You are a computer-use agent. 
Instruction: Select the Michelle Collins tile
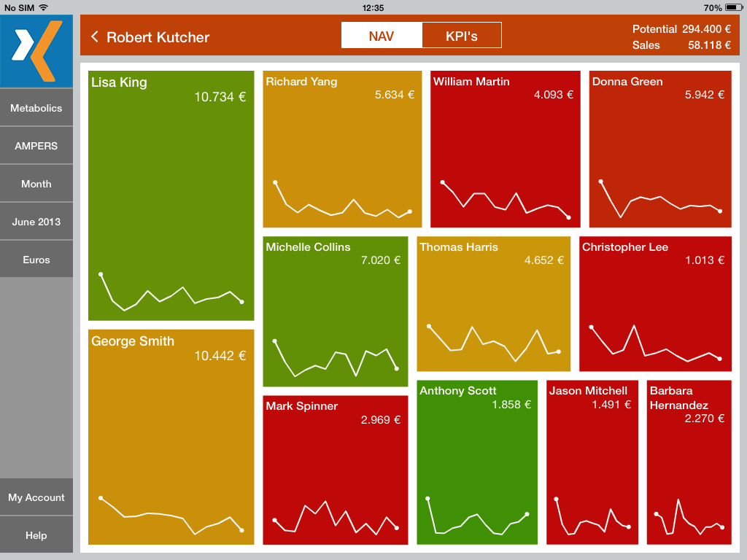pyautogui.click(x=335, y=311)
